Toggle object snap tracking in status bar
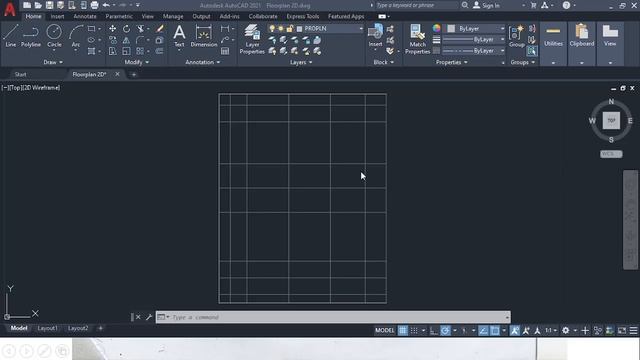 pos(483,330)
